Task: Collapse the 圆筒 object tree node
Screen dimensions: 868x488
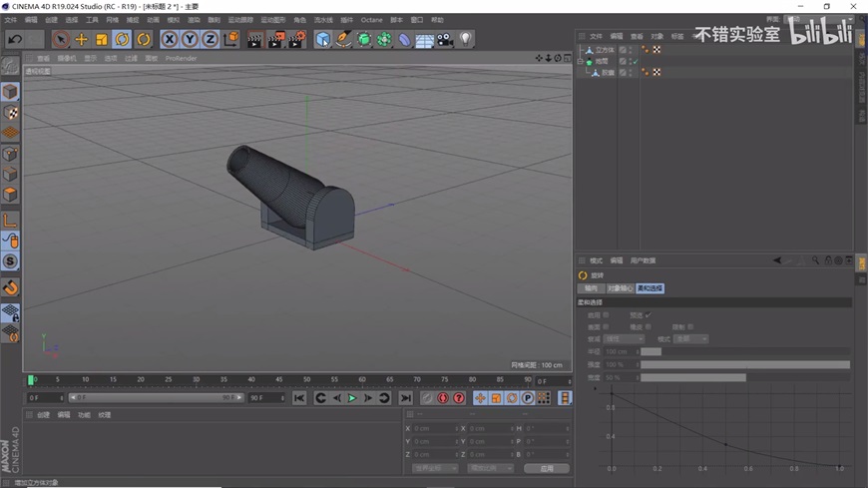Action: pos(581,61)
